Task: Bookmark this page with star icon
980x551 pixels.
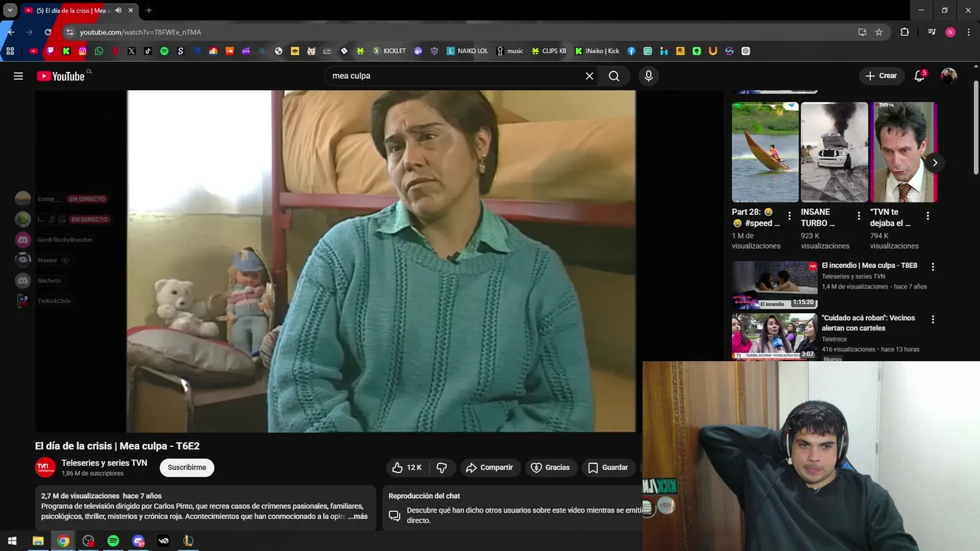Action: click(879, 32)
